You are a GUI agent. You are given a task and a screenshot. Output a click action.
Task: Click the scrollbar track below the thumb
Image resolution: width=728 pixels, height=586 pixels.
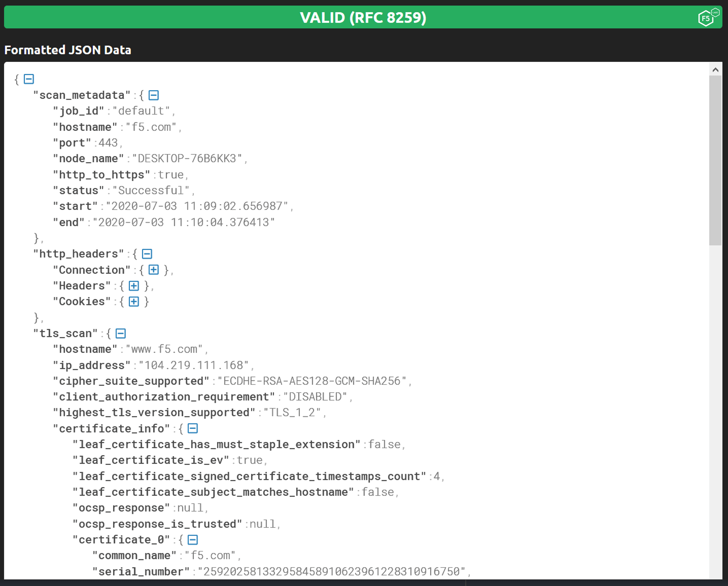coord(715,405)
